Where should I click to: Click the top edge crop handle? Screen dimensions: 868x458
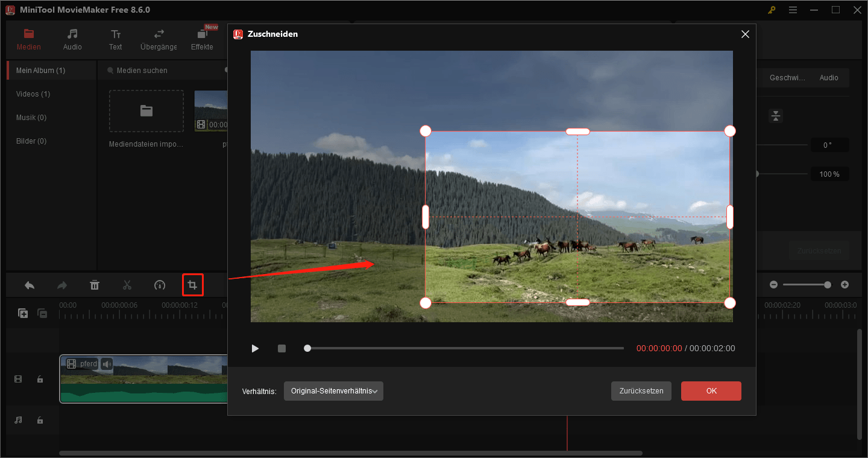click(x=577, y=132)
